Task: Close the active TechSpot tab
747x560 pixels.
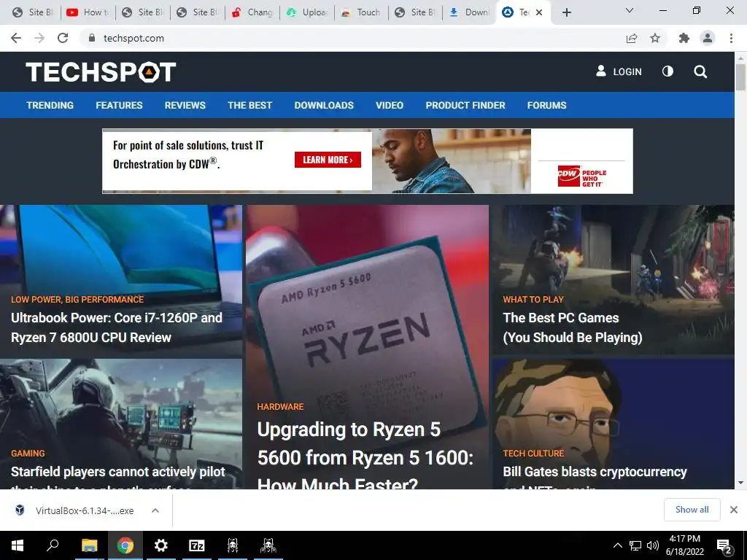Action: click(539, 12)
